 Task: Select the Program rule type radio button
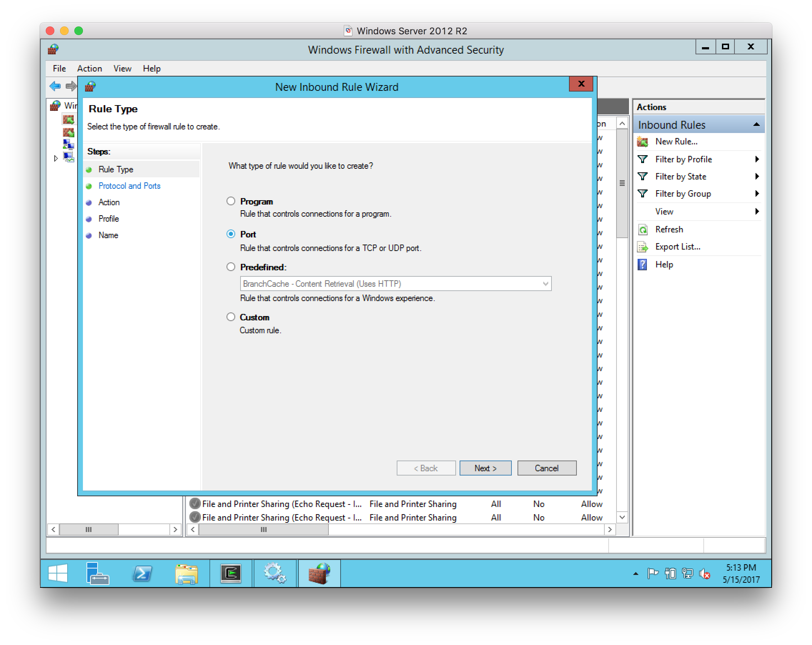coord(231,201)
